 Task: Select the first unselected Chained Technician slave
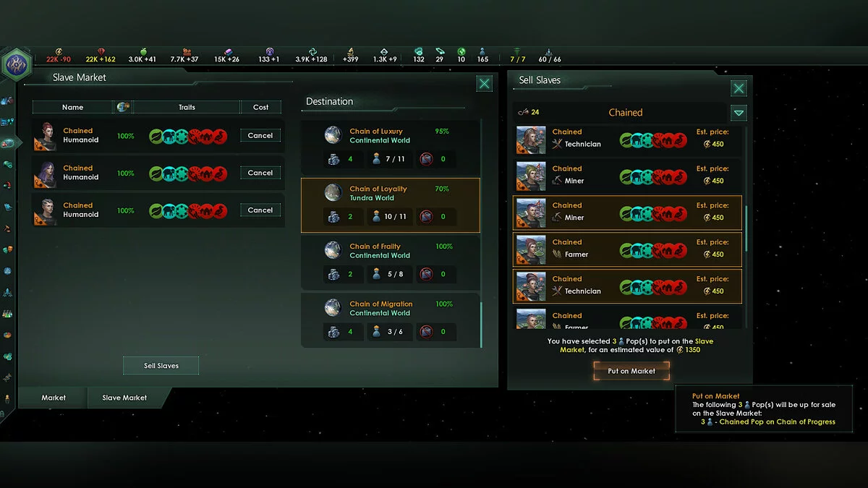click(628, 140)
